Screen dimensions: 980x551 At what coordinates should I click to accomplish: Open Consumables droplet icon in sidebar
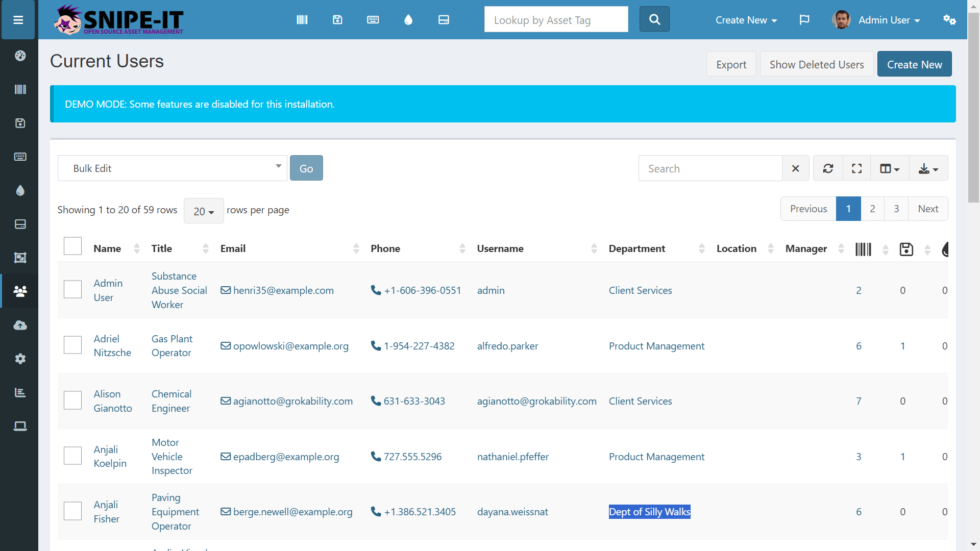[x=20, y=190]
